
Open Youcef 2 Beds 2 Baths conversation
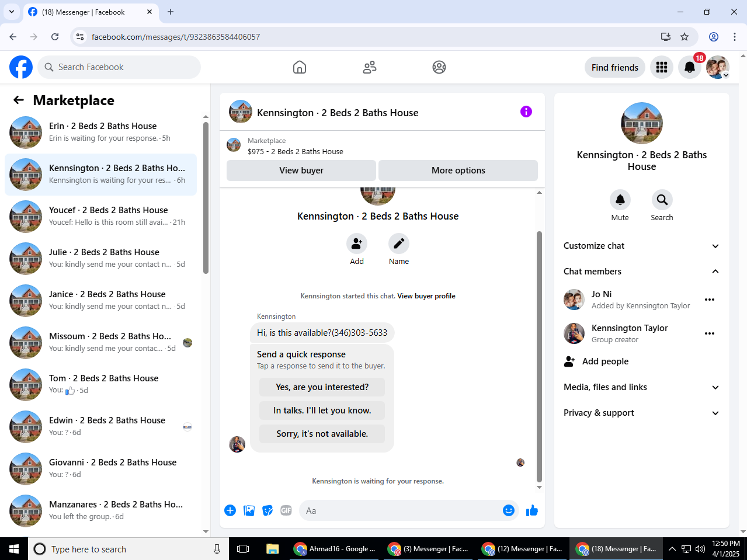(101, 217)
